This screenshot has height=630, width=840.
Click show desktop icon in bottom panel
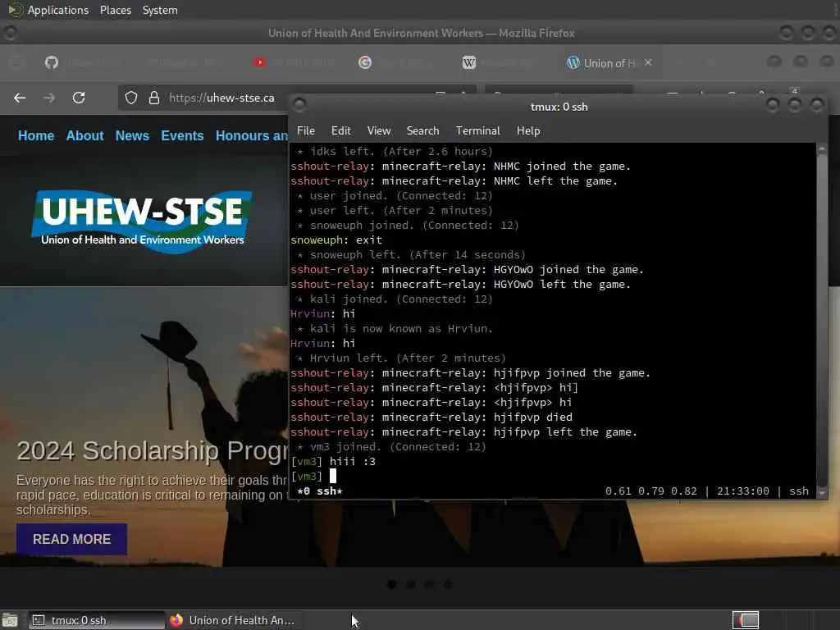[10, 621]
